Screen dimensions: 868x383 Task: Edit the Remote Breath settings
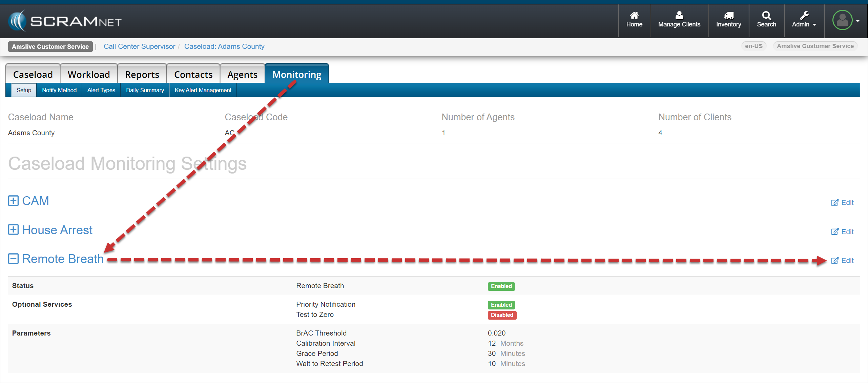835,261
